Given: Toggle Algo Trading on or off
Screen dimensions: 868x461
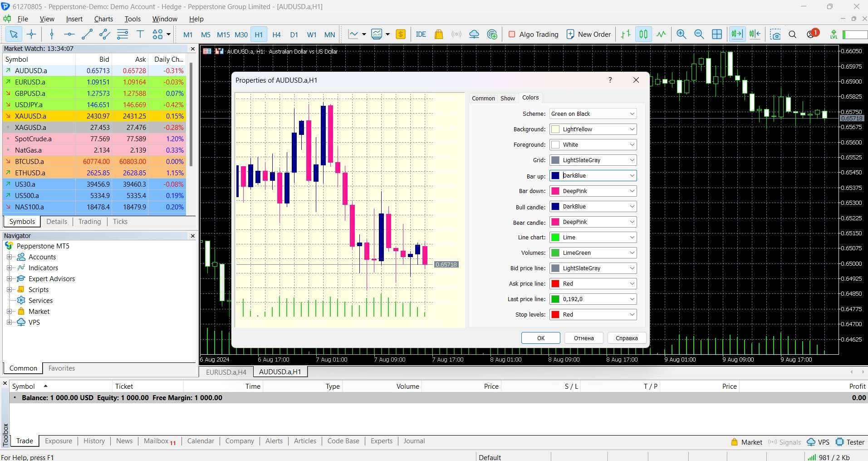Looking at the screenshot, I should coord(534,34).
